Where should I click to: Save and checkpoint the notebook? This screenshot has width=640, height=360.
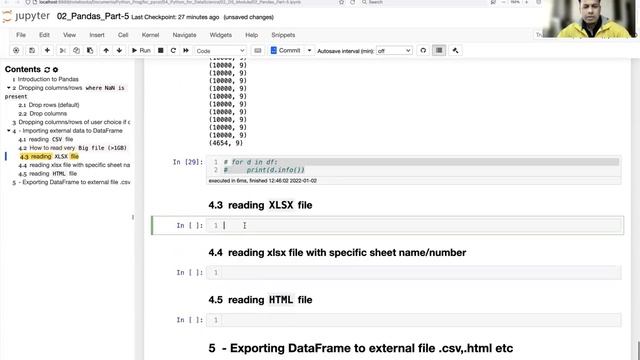coord(32,50)
